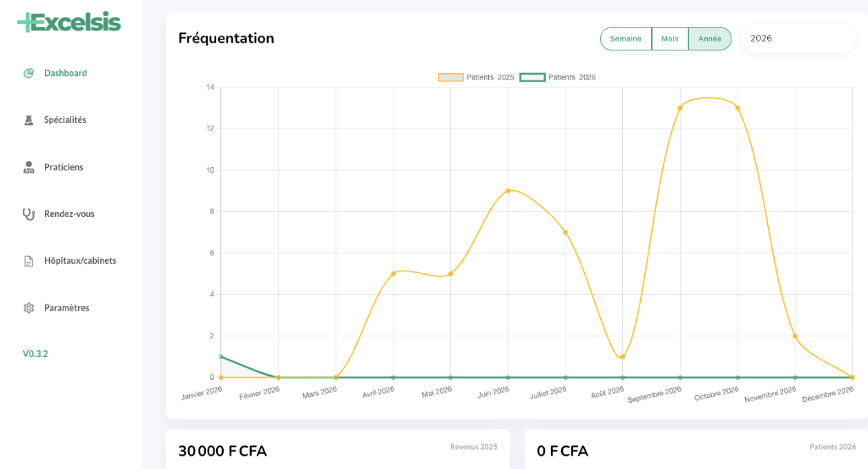Open the 2026 year selector
This screenshot has height=469, width=868.
[x=798, y=38]
